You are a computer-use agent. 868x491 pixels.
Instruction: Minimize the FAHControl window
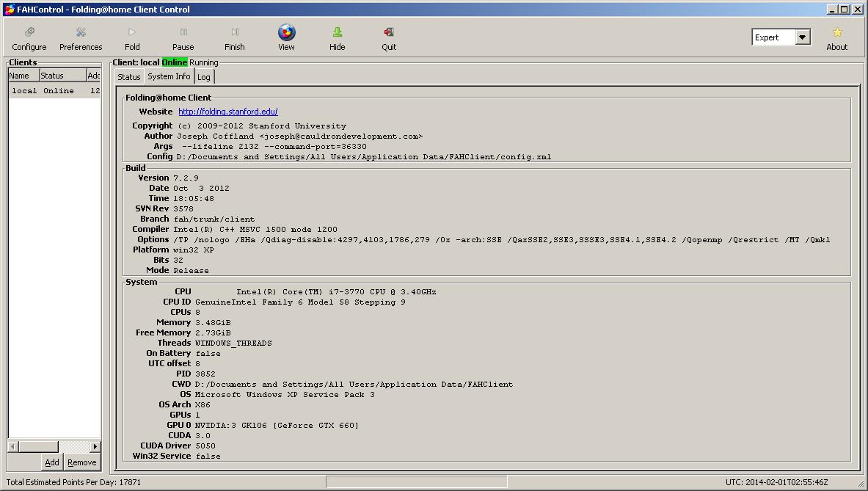tap(832, 10)
